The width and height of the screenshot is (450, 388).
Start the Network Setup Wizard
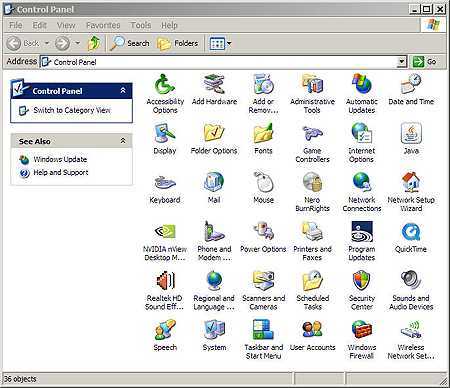click(x=411, y=192)
